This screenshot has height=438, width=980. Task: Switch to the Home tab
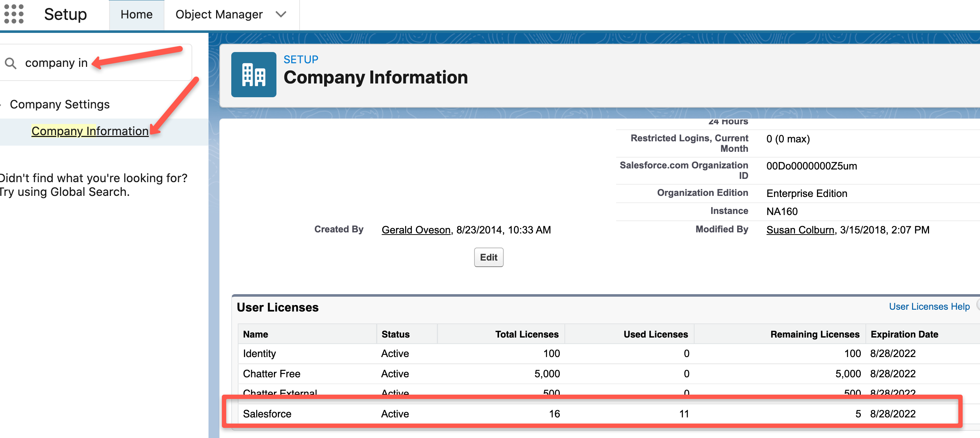[x=136, y=14]
